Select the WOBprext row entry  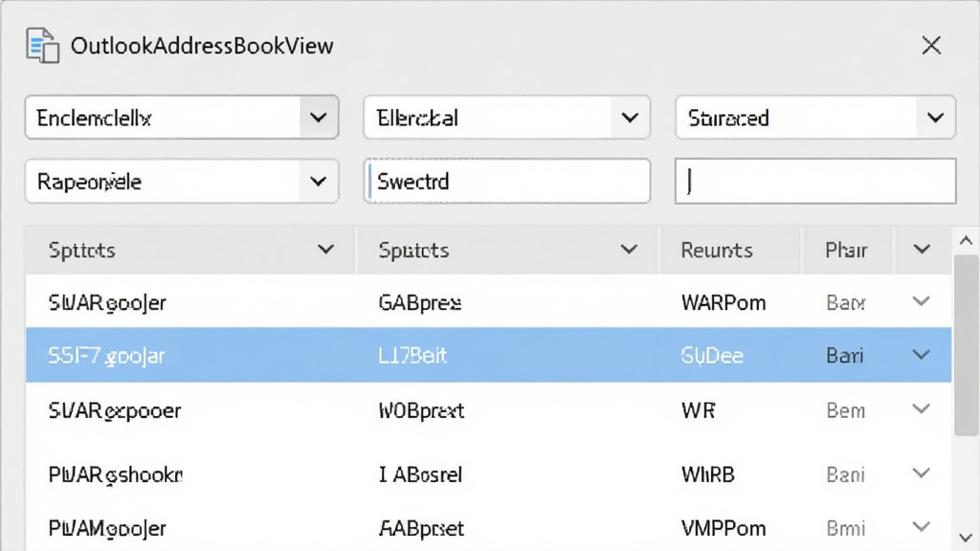(x=421, y=410)
